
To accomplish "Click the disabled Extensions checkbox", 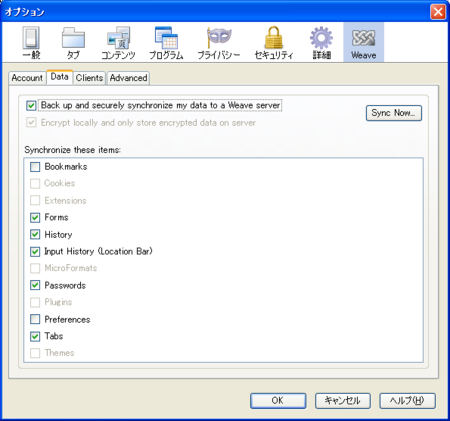I will pos(35,201).
